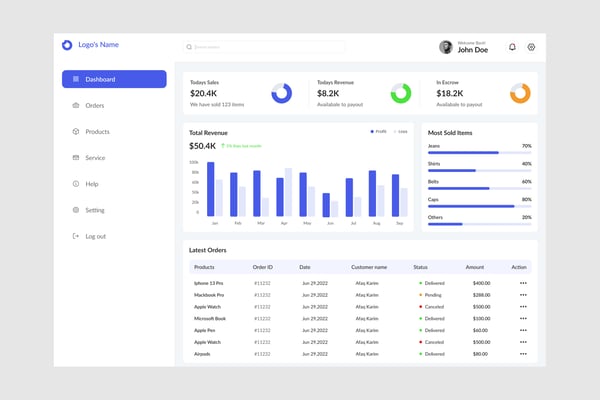Click the blue logo icon
Screen dimensions: 600x400
[x=67, y=45]
